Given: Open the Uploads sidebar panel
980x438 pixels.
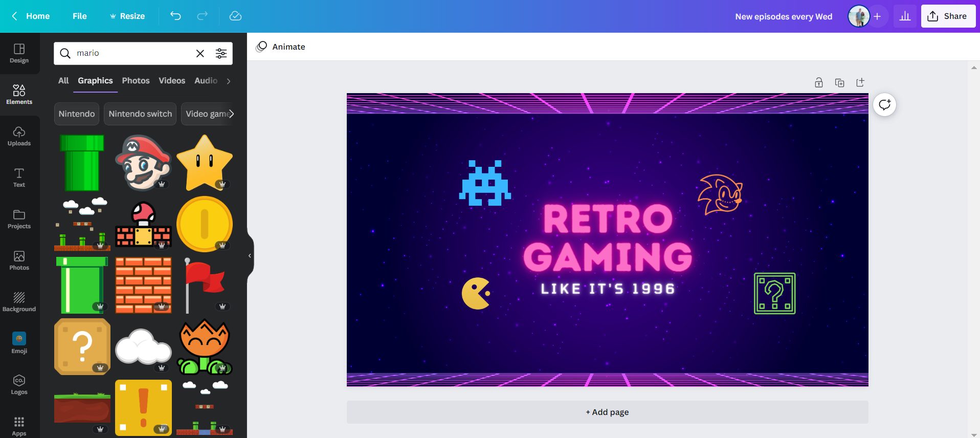Looking at the screenshot, I should 19,136.
